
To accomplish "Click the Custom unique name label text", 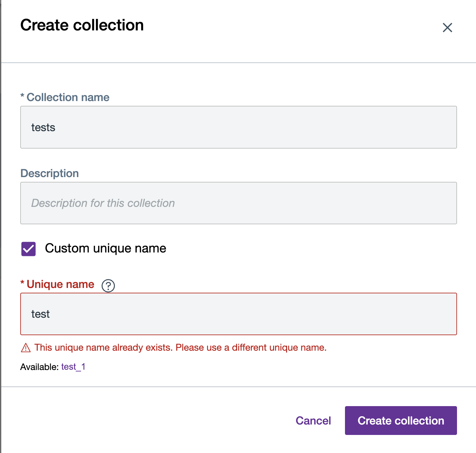I will click(105, 248).
